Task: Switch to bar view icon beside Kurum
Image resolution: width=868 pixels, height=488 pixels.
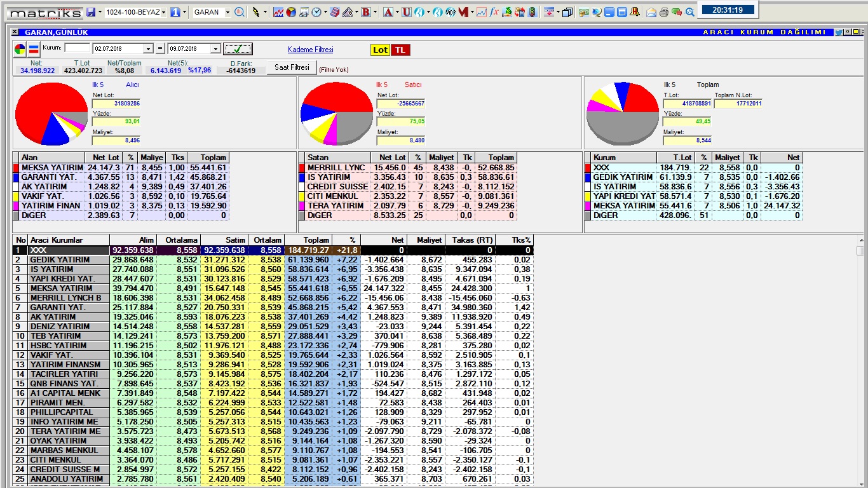Action: coord(34,49)
